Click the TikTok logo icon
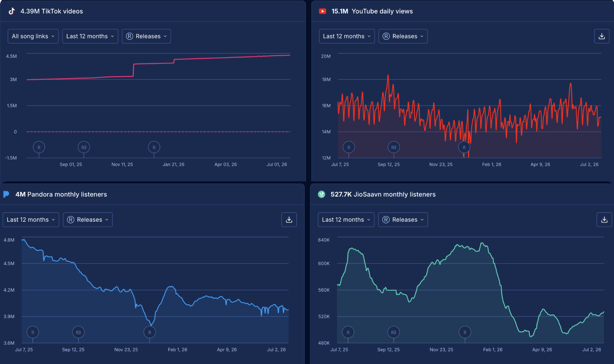Screen dimensions: 614x364 click(12, 11)
